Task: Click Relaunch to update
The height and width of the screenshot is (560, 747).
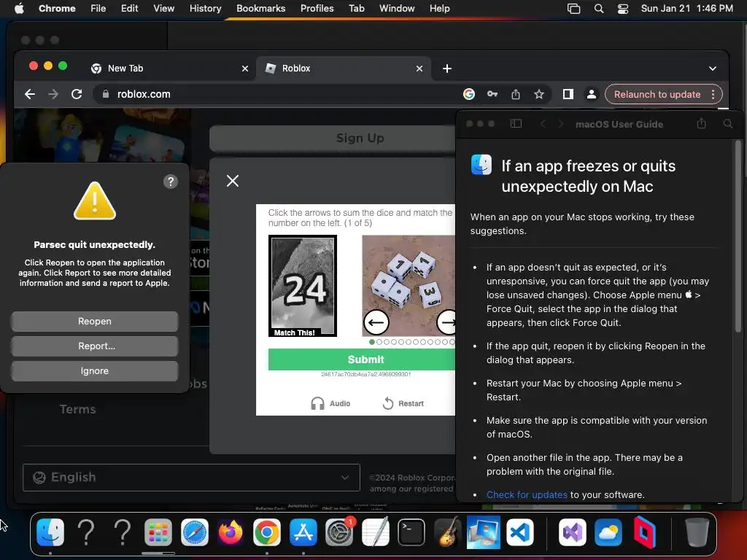Action: 657,94
